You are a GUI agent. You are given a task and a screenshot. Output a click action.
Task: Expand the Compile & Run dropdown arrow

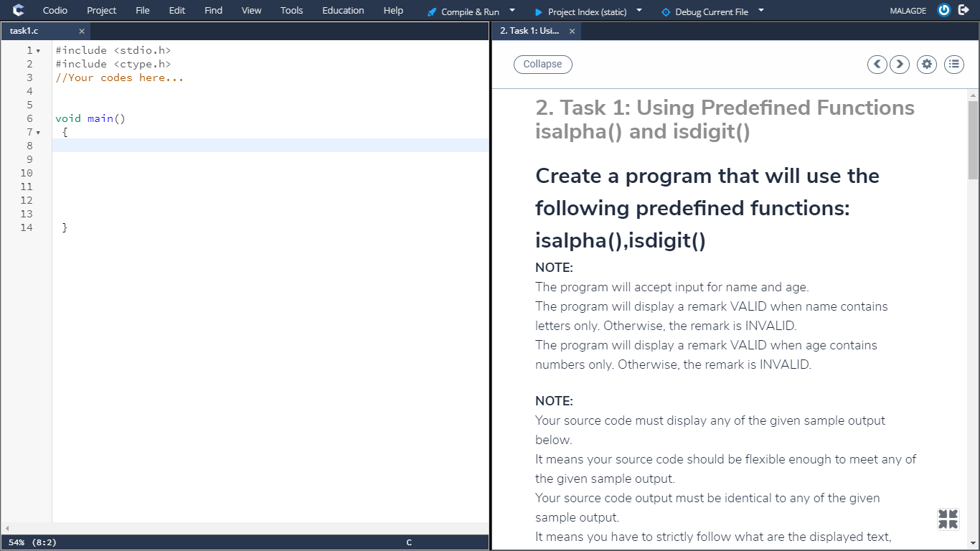[511, 11]
